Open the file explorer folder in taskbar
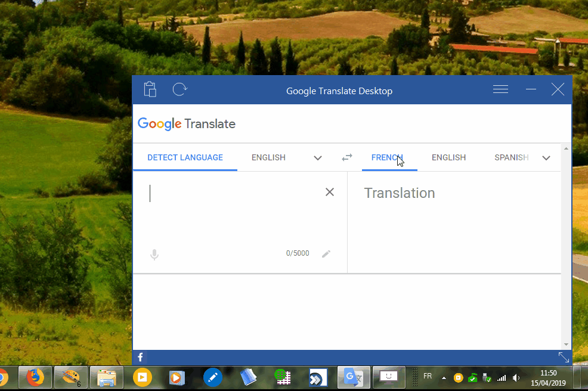Image resolution: width=588 pixels, height=391 pixels. click(107, 377)
